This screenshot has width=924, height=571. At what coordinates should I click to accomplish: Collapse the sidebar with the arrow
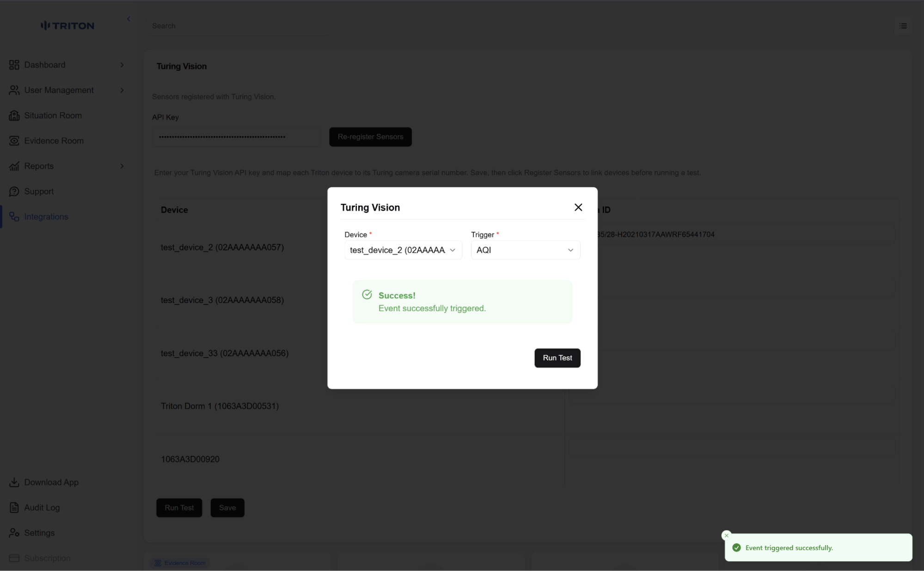(x=129, y=19)
